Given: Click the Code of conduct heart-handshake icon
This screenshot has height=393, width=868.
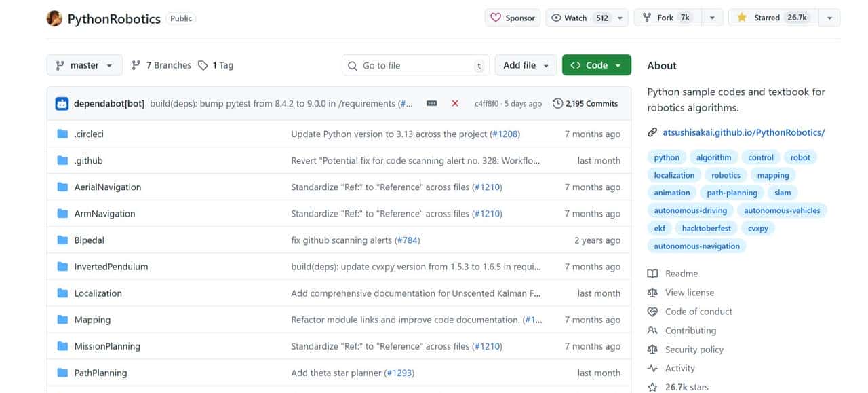Looking at the screenshot, I should tap(652, 311).
